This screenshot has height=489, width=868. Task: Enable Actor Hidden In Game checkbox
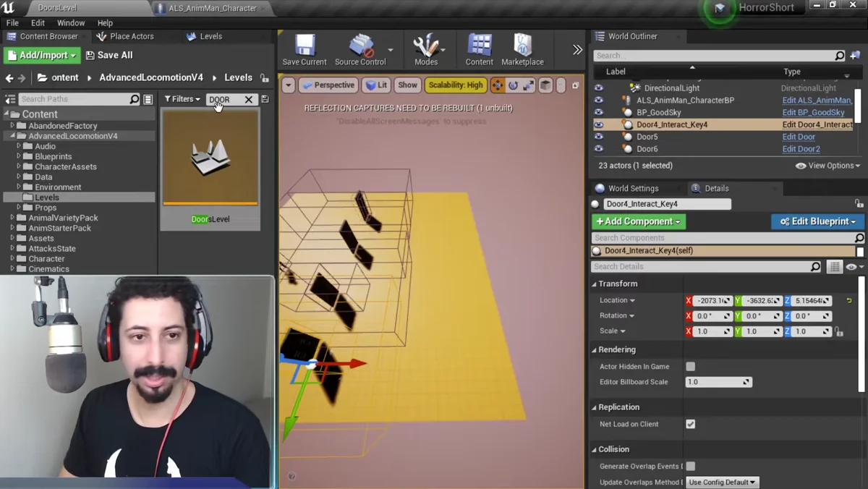690,366
